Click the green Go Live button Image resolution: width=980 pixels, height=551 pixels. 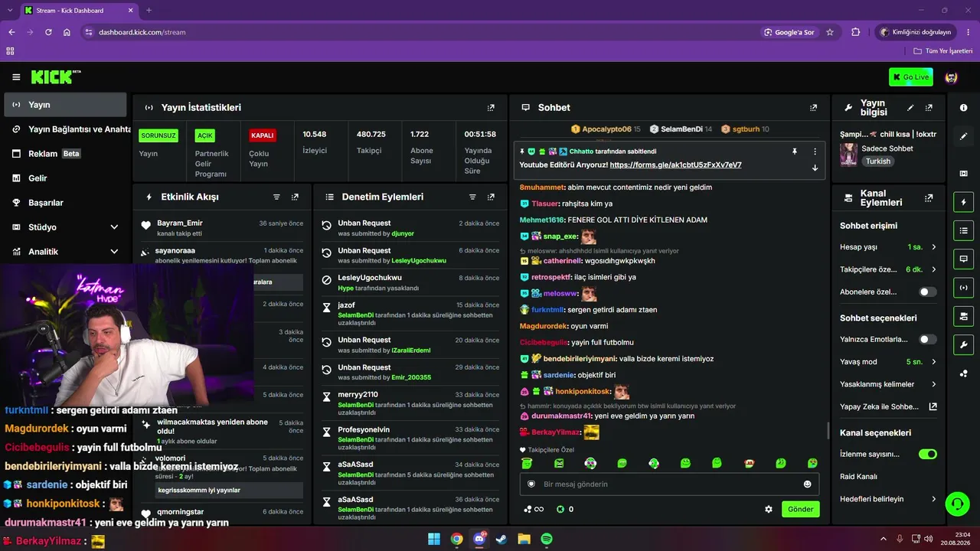[x=911, y=77]
